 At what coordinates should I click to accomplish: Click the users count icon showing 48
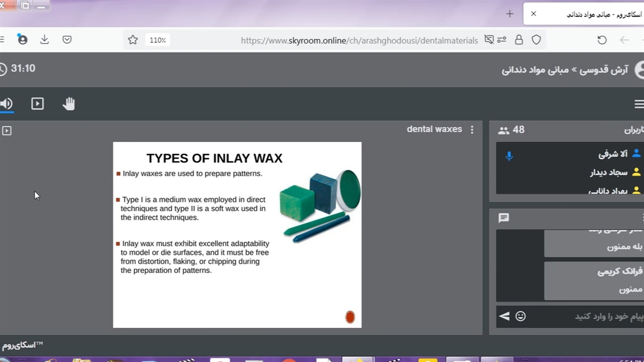[504, 130]
